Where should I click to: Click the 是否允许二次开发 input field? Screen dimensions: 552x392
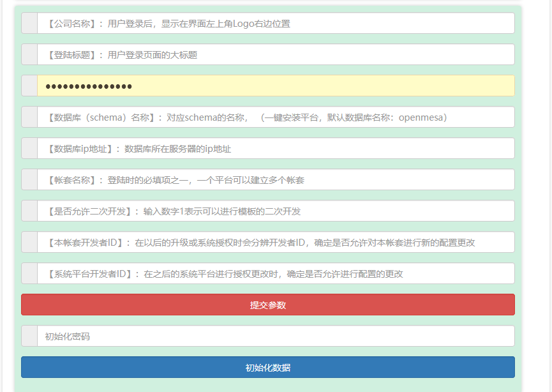(275, 211)
